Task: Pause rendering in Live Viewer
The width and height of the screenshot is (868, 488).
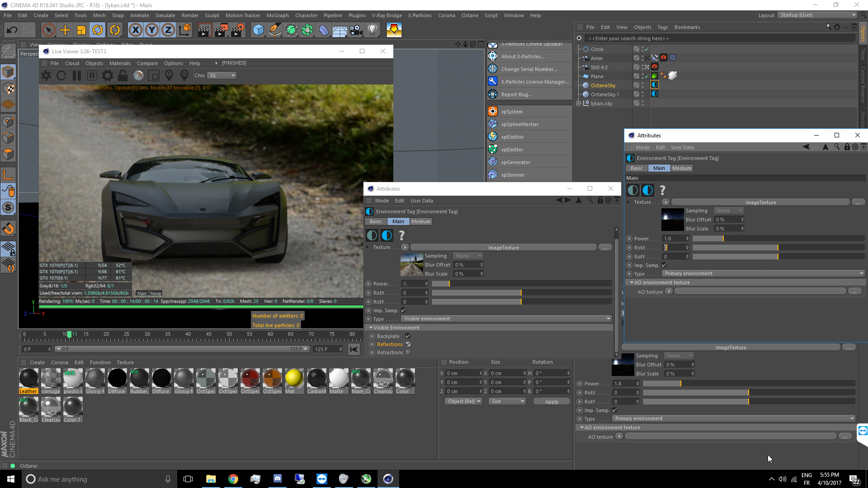Action: (x=77, y=75)
